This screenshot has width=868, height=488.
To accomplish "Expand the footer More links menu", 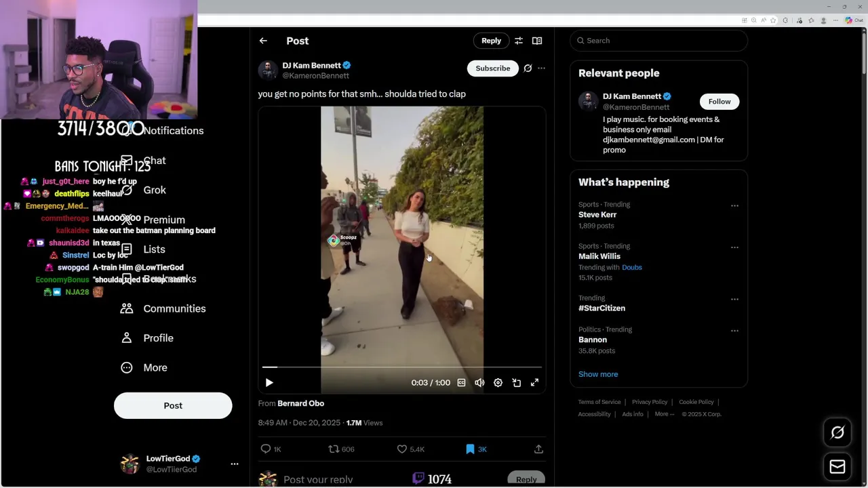I will (x=664, y=414).
